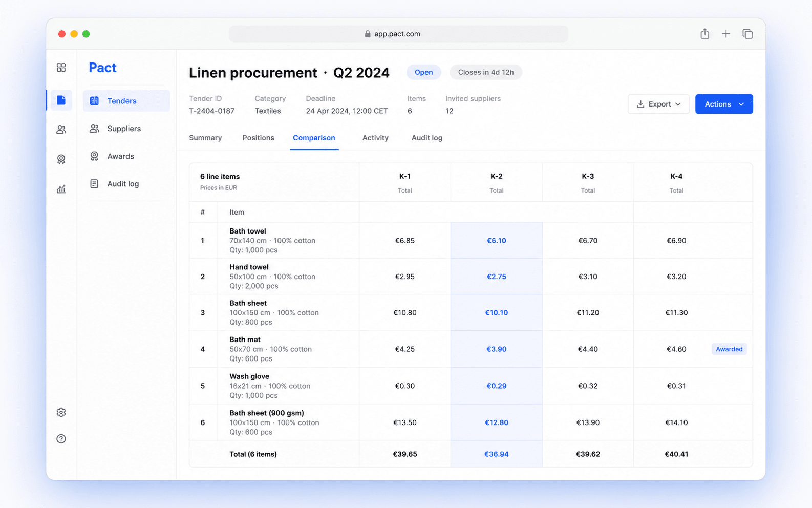The image size is (812, 508).
Task: Click the Total (6 items) row label
Action: [253, 454]
